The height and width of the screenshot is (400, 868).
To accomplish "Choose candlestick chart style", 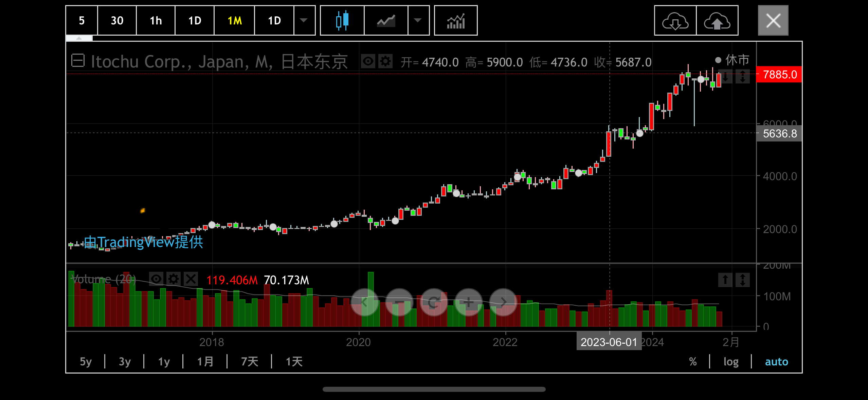I will (342, 20).
